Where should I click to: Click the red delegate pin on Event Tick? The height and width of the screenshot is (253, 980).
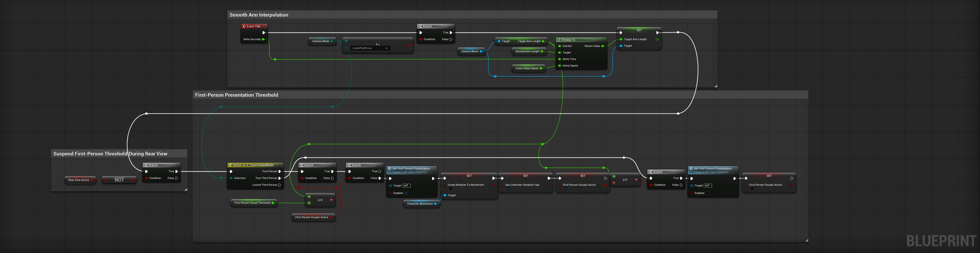(x=265, y=26)
